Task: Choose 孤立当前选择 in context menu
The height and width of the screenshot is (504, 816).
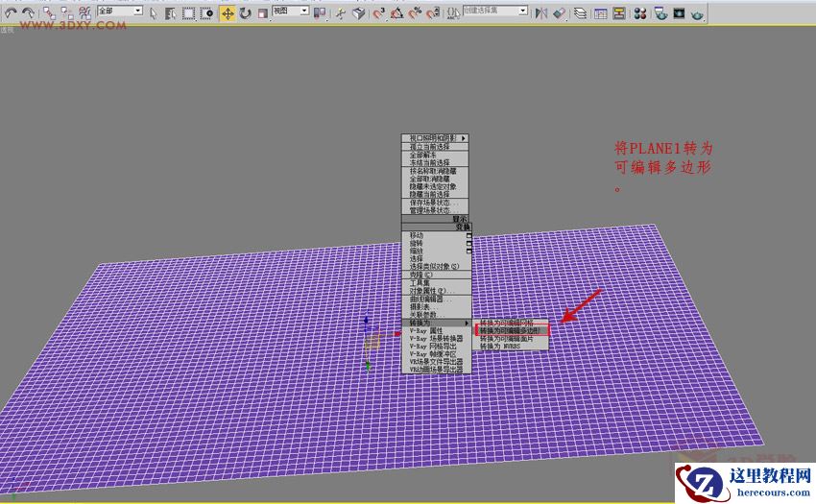Action: point(435,147)
